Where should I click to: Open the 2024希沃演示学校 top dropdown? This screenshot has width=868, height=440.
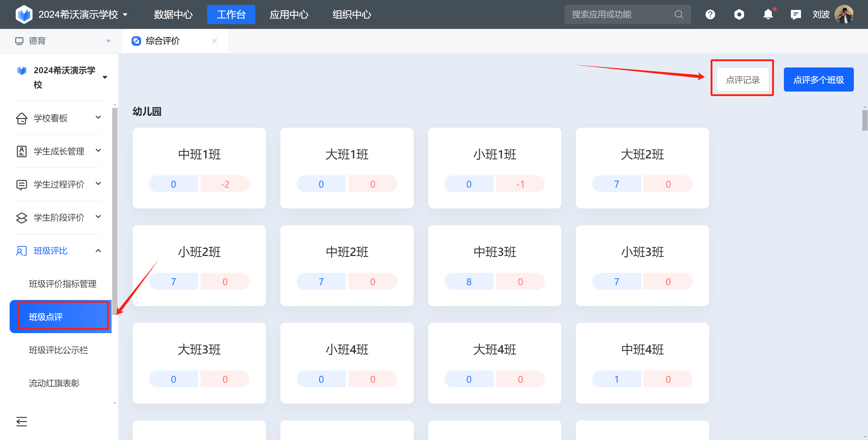point(125,15)
